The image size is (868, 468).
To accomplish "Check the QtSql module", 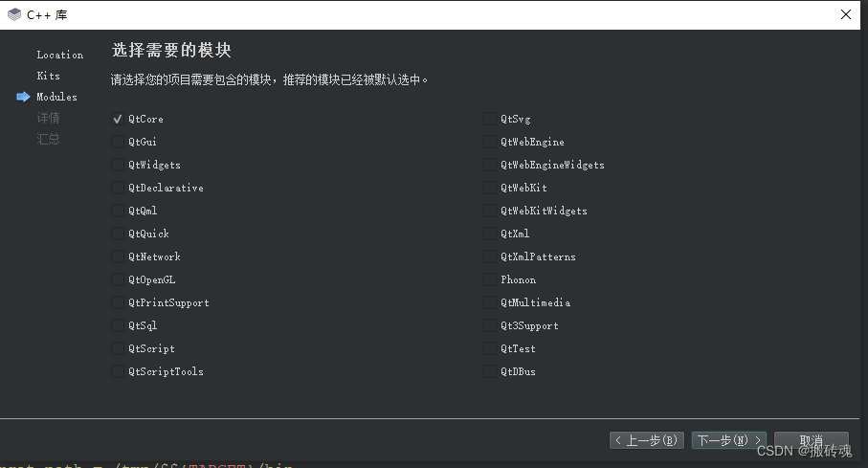I will (118, 325).
